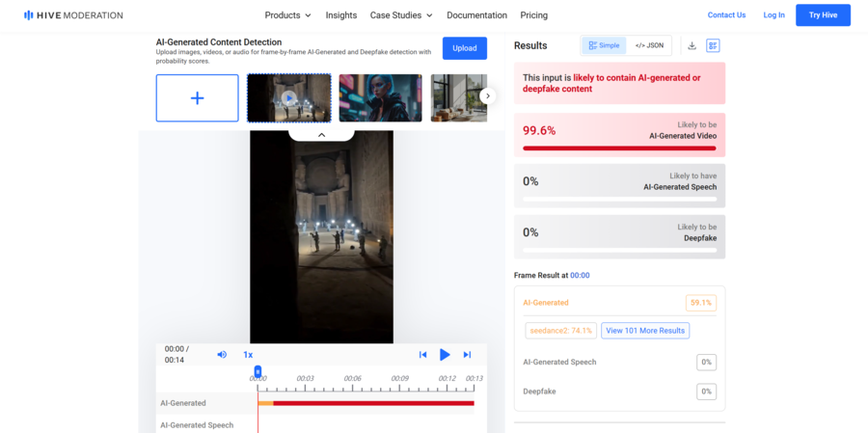Toggle the results list view icon
The width and height of the screenshot is (868, 433).
tap(713, 45)
